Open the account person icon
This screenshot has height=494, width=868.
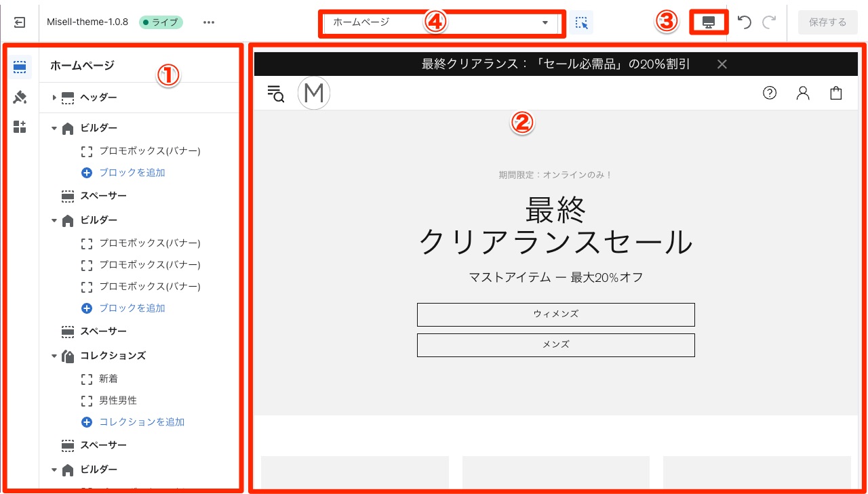(803, 94)
